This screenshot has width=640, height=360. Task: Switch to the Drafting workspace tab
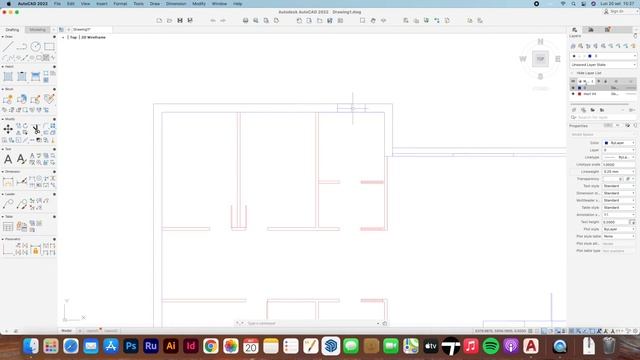click(12, 30)
